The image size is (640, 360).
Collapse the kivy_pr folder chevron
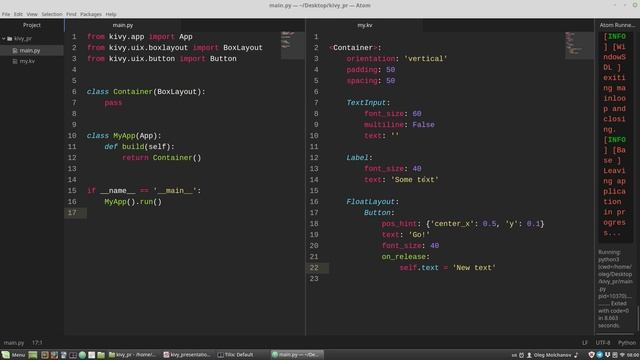tap(4, 38)
